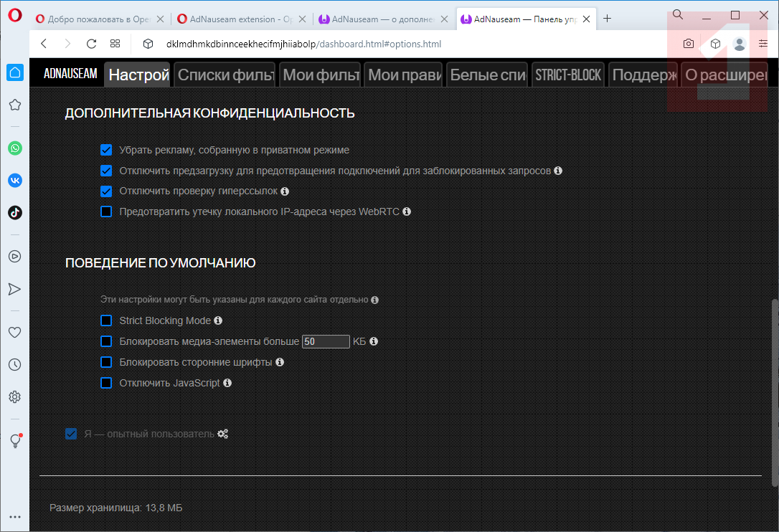The image size is (779, 532).
Task: Open the heart pinboards icon in sidebar
Action: [x=15, y=332]
